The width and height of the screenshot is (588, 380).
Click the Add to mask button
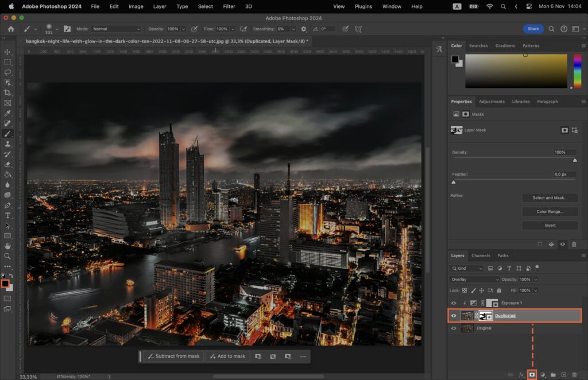pos(227,356)
